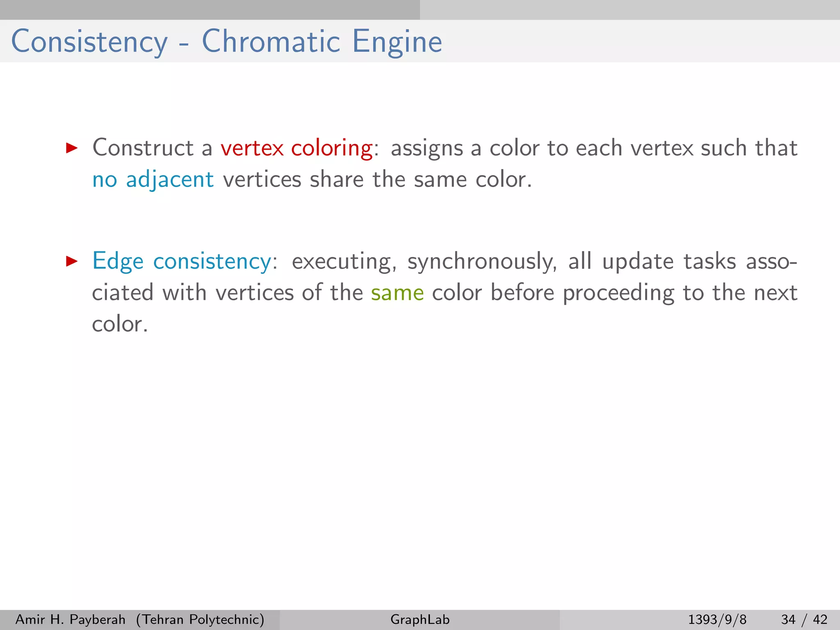Viewport: 840px width, 630px height.
Task: Click the blue phrase "no adjacent"
Action: point(153,180)
